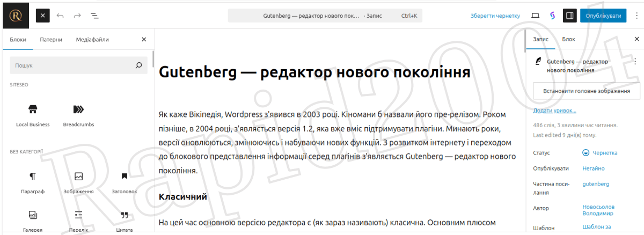Toggle the settings sidebar panel
The width and height of the screenshot is (644, 235).
tap(569, 16)
